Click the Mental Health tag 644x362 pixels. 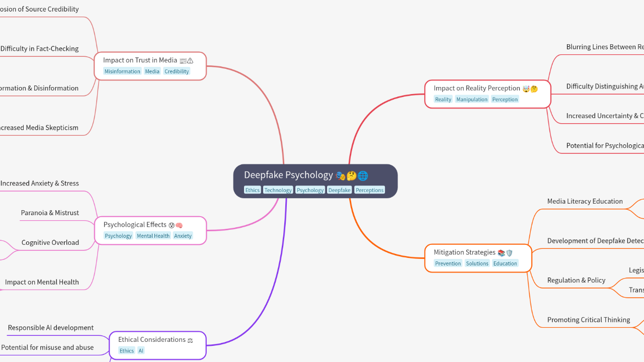(x=153, y=236)
